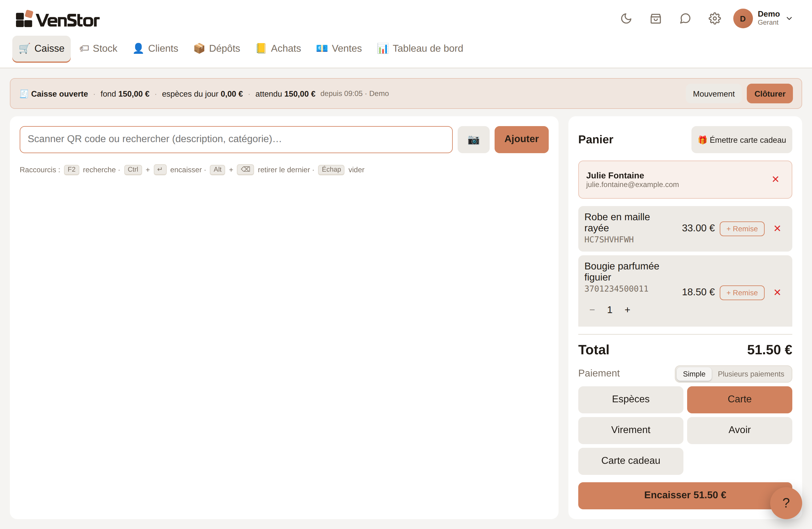The height and width of the screenshot is (529, 812).
Task: Click the barcode 3701234500011 text
Action: (x=616, y=289)
